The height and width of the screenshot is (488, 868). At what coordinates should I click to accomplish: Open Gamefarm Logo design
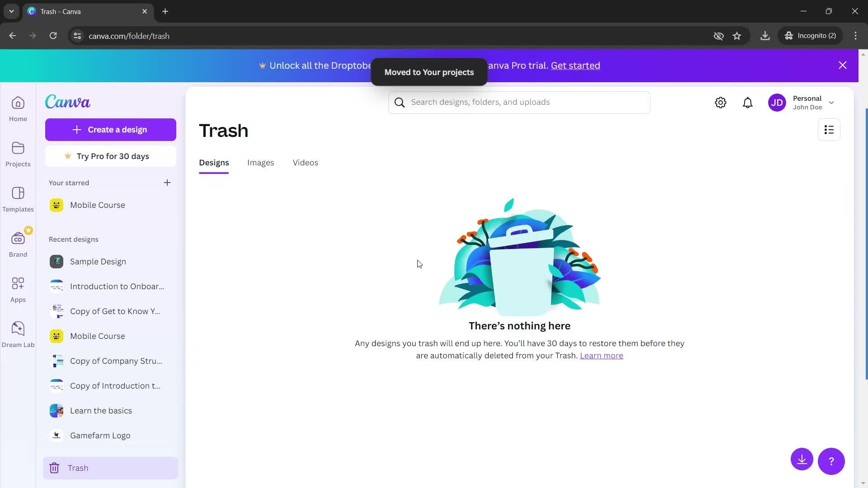coord(111,436)
